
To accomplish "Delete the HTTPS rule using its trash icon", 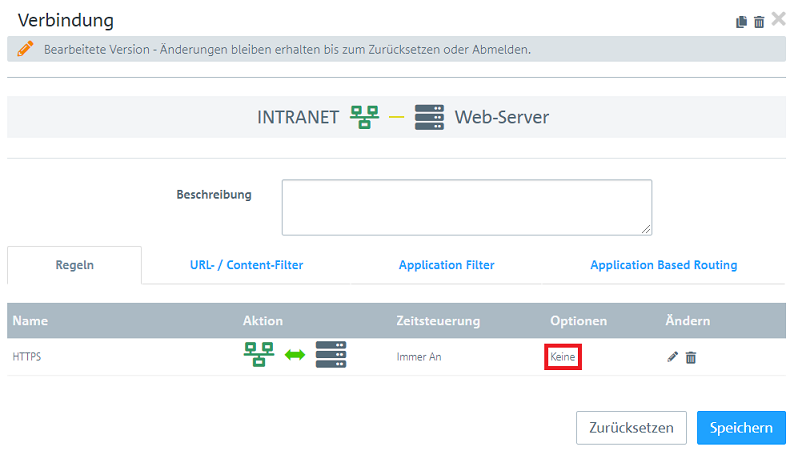I will [x=690, y=357].
